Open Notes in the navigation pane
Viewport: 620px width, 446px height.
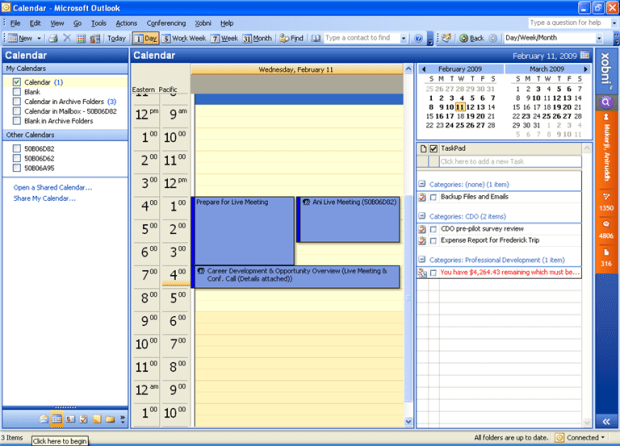[x=97, y=419]
